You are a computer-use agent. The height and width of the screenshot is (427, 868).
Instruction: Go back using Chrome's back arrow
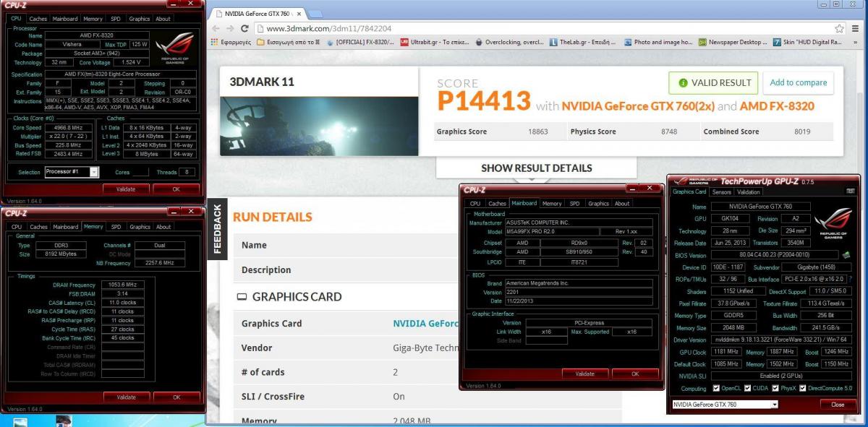216,28
